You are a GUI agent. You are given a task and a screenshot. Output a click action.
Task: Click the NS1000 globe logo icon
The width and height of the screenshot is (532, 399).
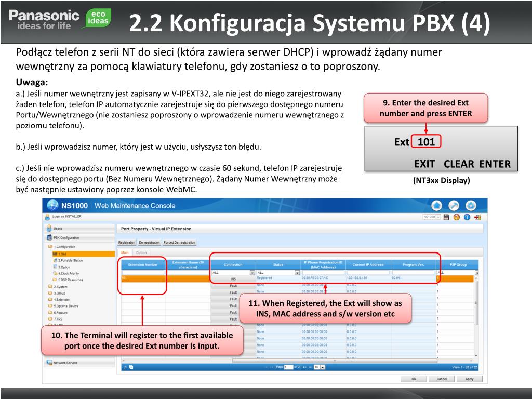tap(52, 205)
